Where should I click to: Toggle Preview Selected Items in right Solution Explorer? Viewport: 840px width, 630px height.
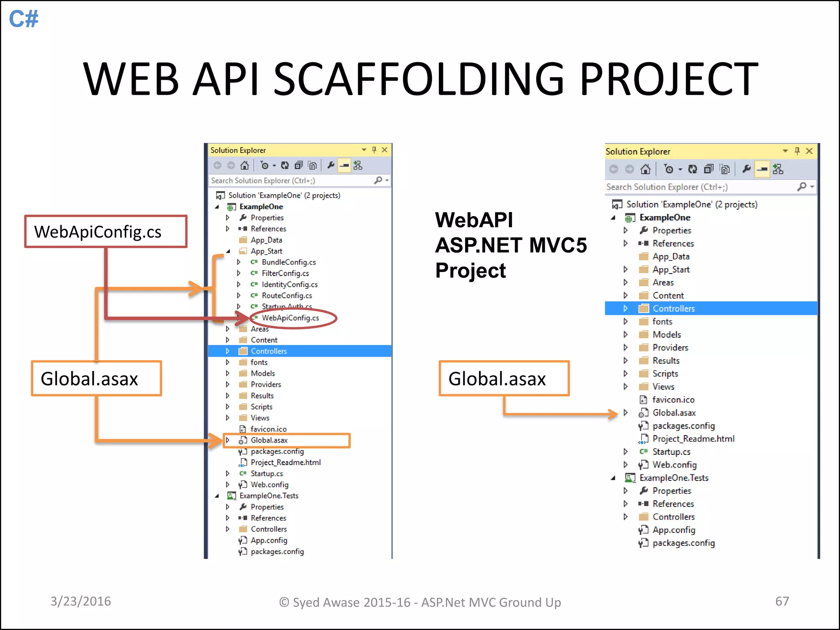762,169
